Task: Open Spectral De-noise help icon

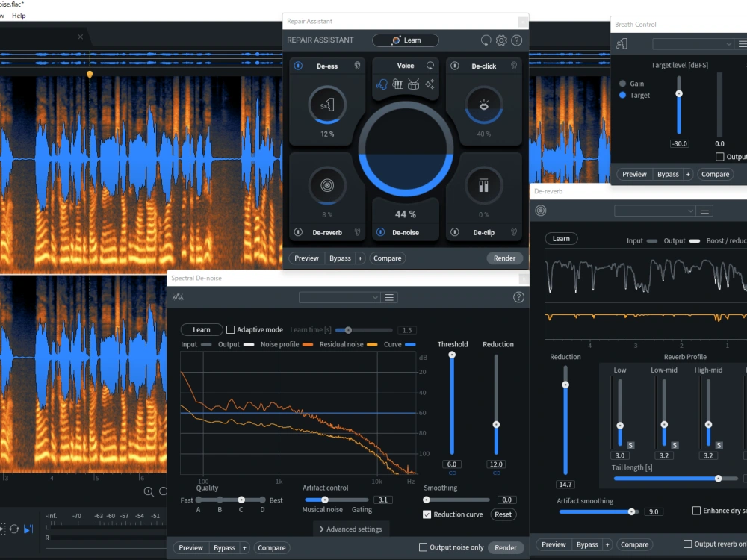Action: pos(519,298)
